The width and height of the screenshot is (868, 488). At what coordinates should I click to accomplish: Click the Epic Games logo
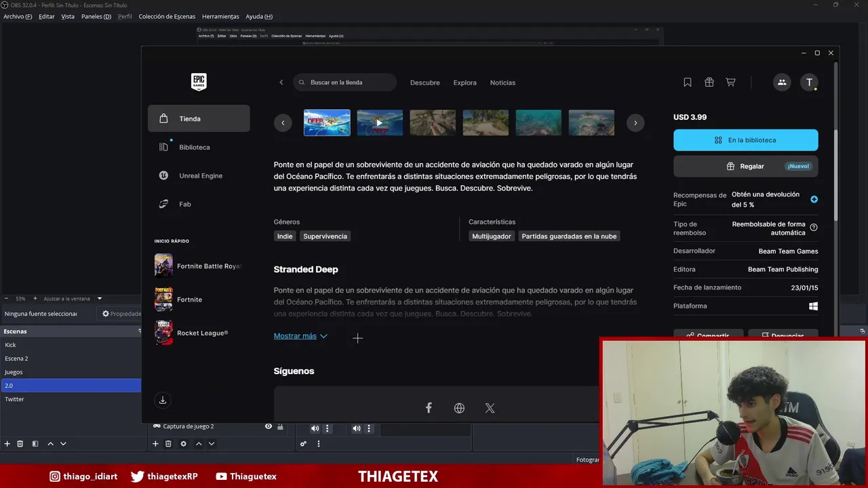(198, 82)
